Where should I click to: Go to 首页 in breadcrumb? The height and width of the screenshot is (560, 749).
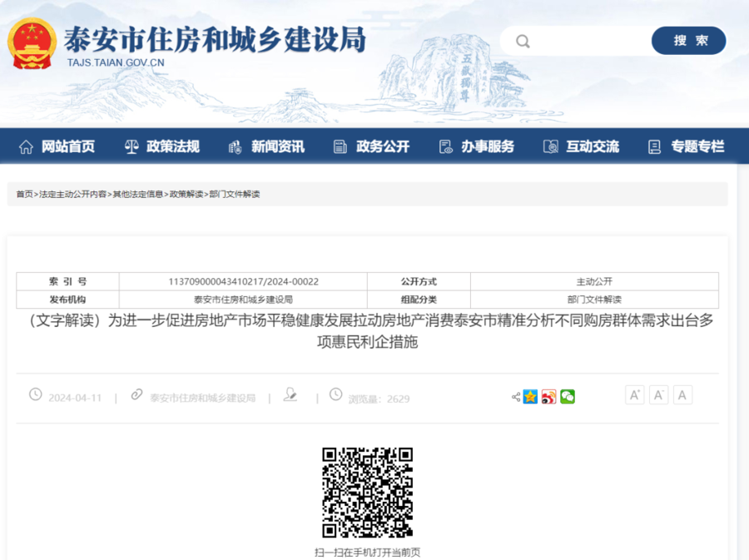click(24, 195)
